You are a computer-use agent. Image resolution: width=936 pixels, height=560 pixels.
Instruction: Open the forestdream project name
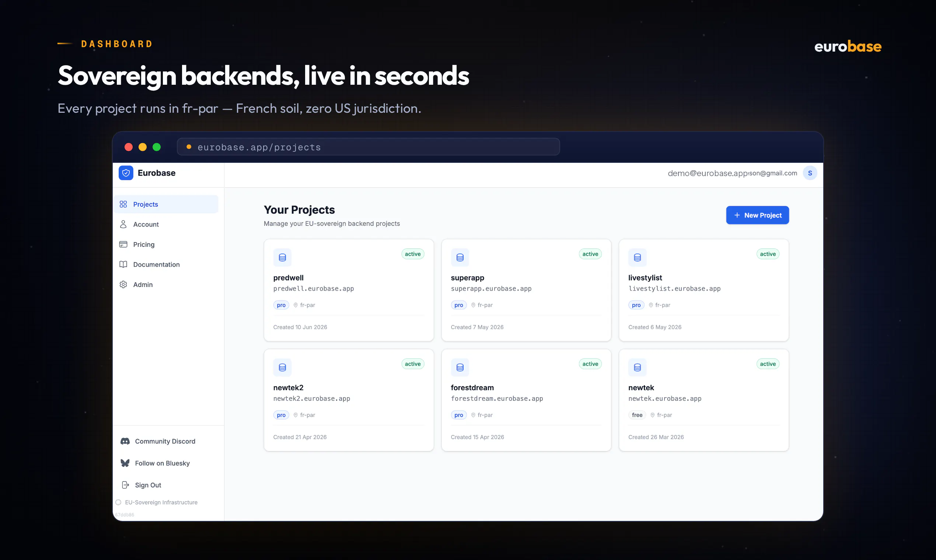click(472, 388)
